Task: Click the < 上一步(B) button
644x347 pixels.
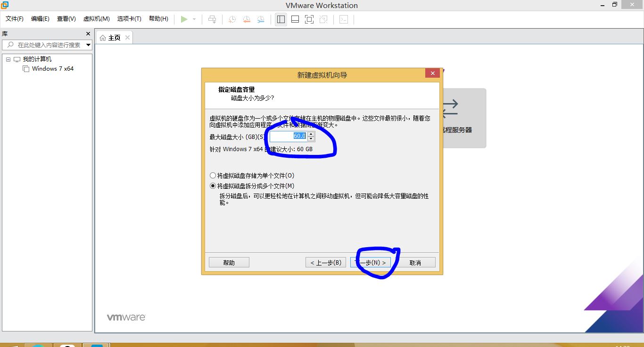Action: [326, 262]
